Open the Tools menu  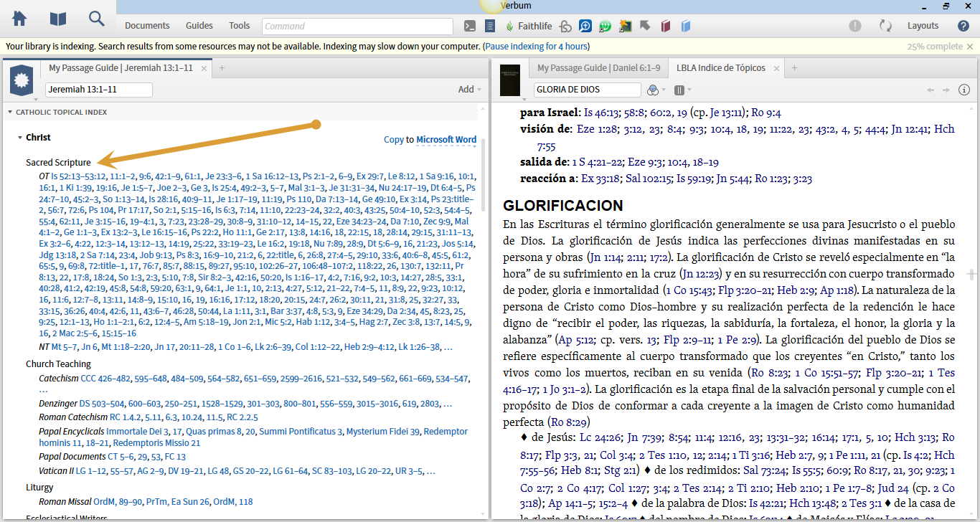240,26
